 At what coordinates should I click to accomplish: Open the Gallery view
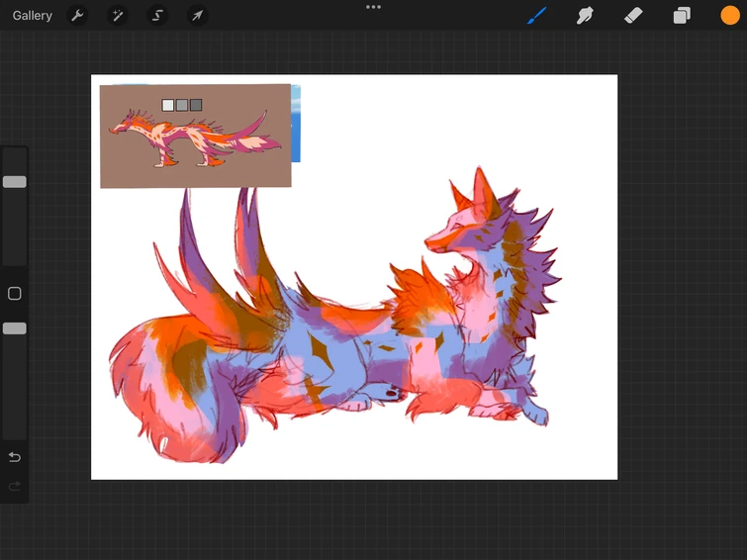coord(33,16)
